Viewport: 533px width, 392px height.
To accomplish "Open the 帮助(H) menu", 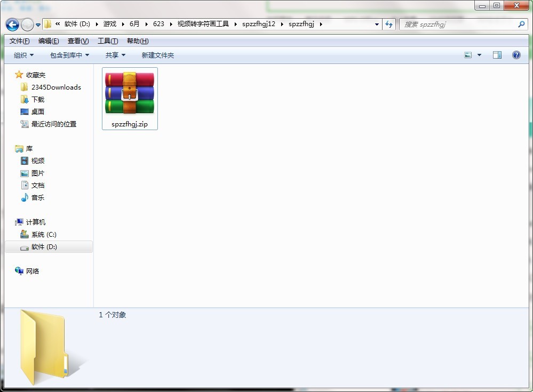I will (138, 41).
